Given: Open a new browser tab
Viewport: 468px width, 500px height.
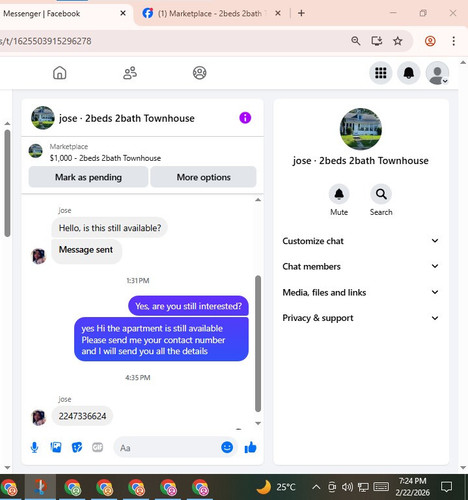Looking at the screenshot, I should click(x=301, y=13).
